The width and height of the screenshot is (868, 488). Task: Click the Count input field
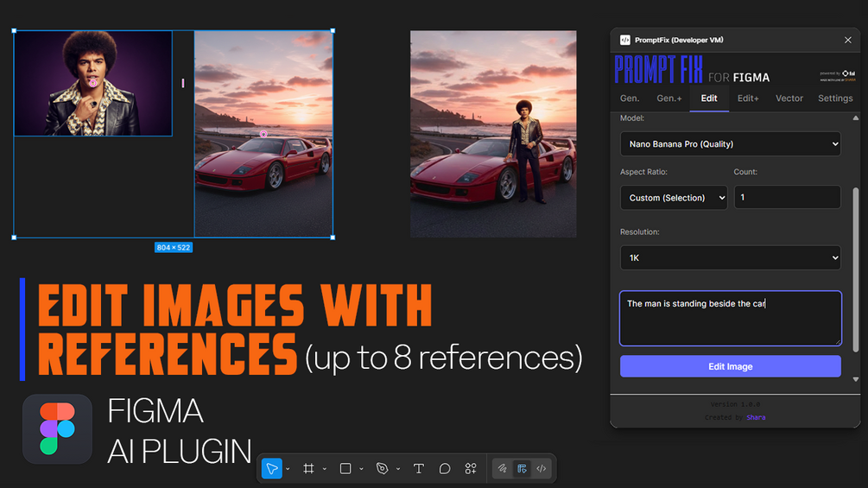coord(787,197)
